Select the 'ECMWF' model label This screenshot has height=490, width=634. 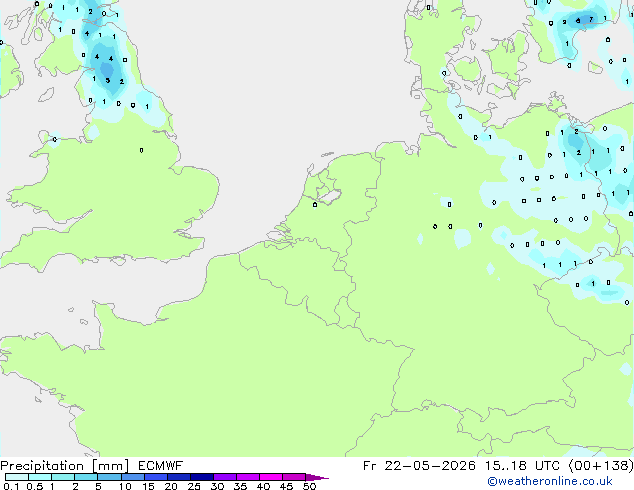[x=160, y=466]
